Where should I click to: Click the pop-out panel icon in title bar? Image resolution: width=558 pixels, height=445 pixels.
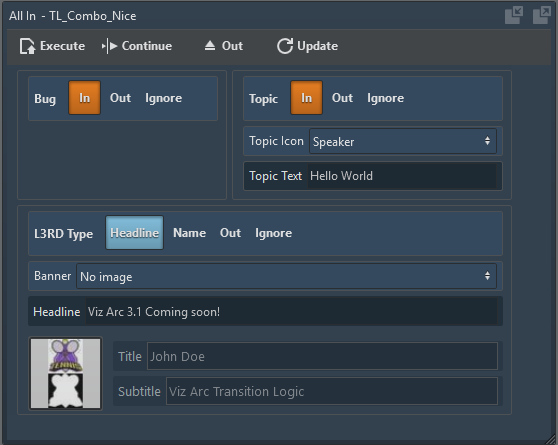point(542,15)
